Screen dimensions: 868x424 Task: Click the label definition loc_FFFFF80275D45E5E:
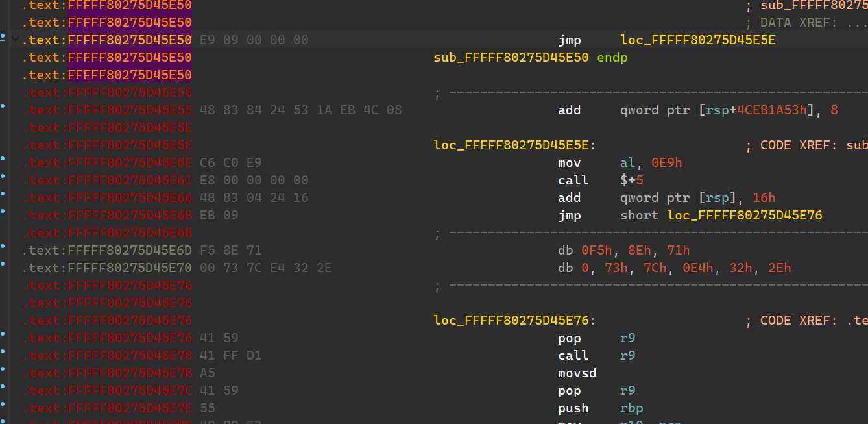[x=515, y=145]
